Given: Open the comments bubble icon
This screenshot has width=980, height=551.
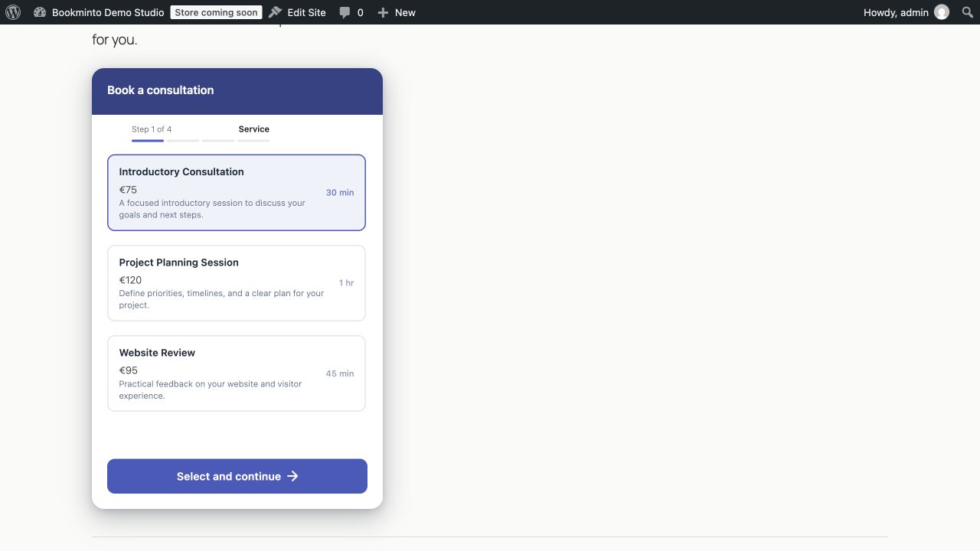Looking at the screenshot, I should click(x=345, y=12).
